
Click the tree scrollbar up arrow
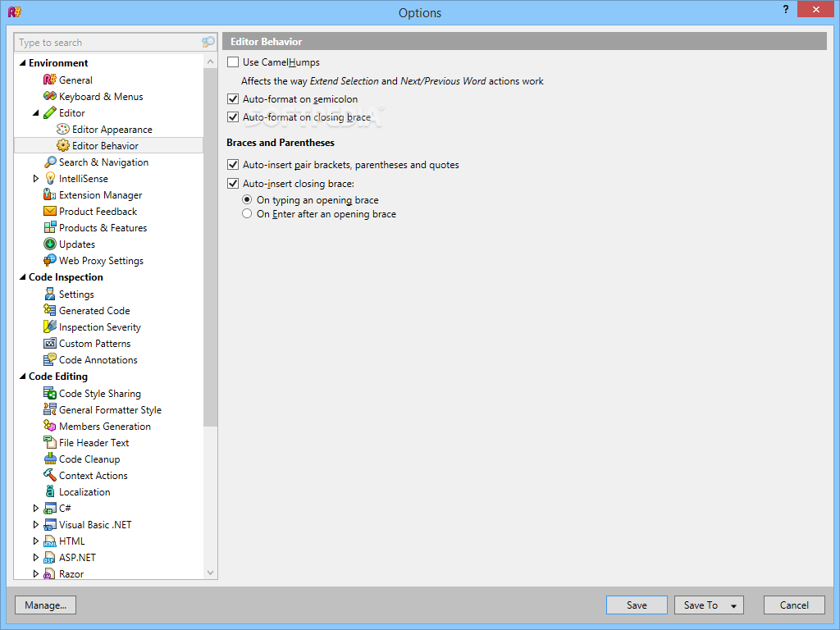coord(211,62)
